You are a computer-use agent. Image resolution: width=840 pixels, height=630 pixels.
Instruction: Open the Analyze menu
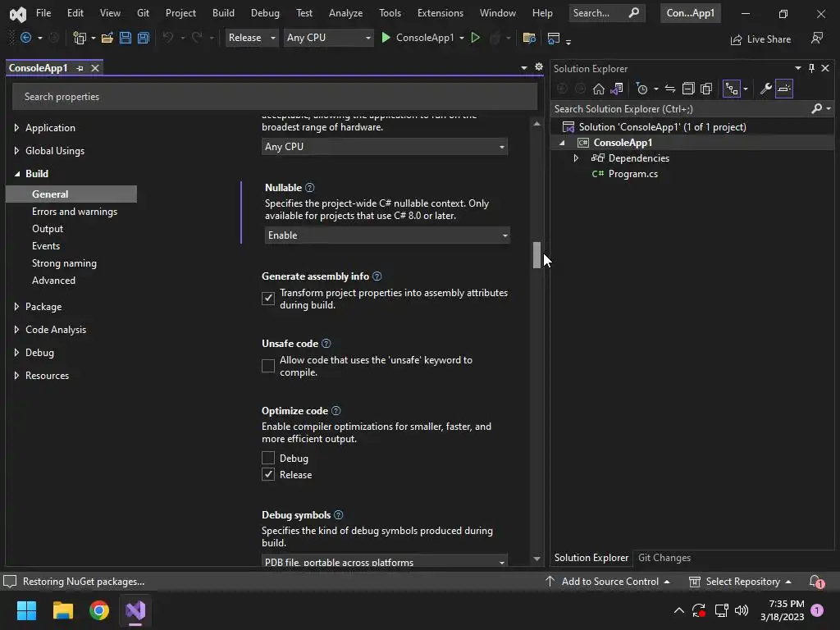pyautogui.click(x=345, y=13)
